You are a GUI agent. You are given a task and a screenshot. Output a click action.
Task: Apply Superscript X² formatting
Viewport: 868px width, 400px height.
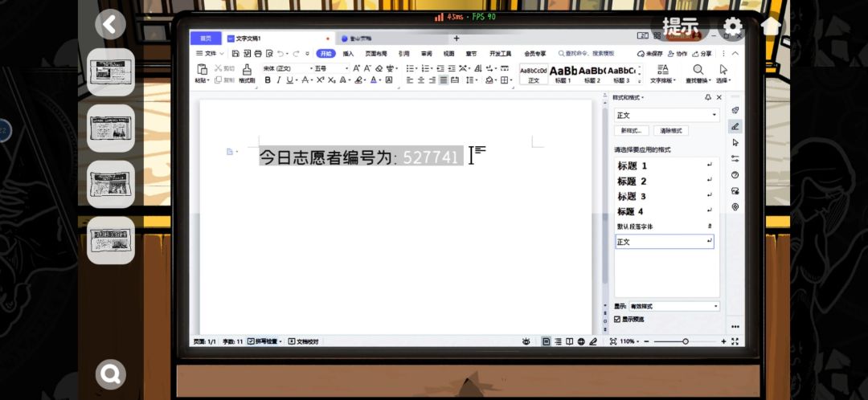(x=320, y=80)
